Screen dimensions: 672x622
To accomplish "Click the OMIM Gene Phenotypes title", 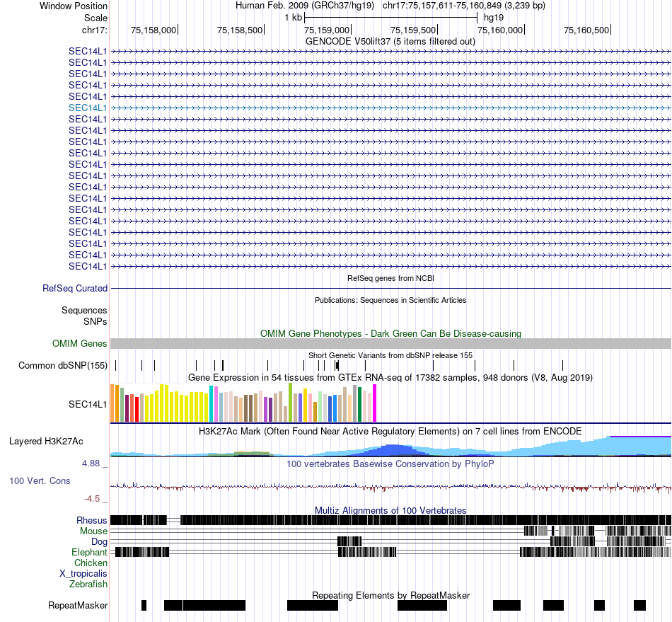I will coord(391,333).
